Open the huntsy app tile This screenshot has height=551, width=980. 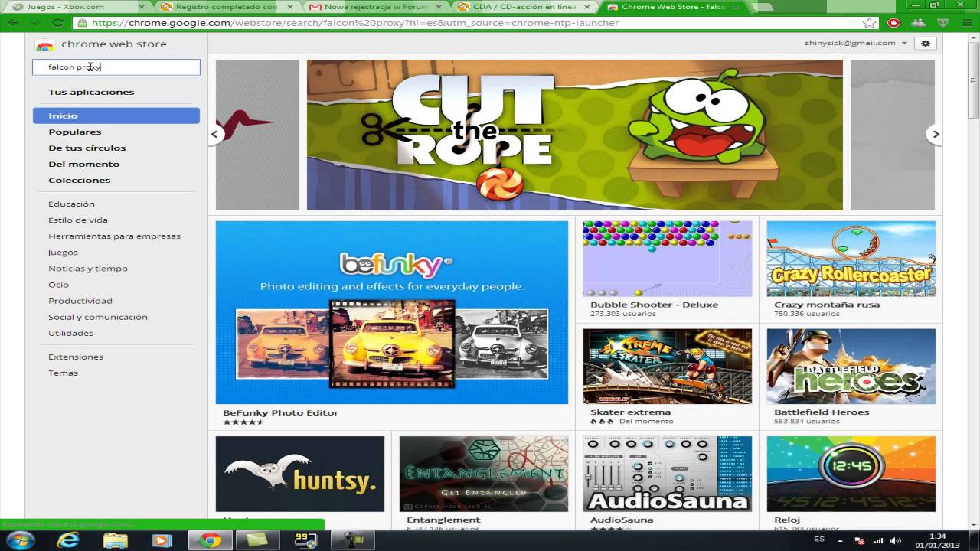click(300, 474)
